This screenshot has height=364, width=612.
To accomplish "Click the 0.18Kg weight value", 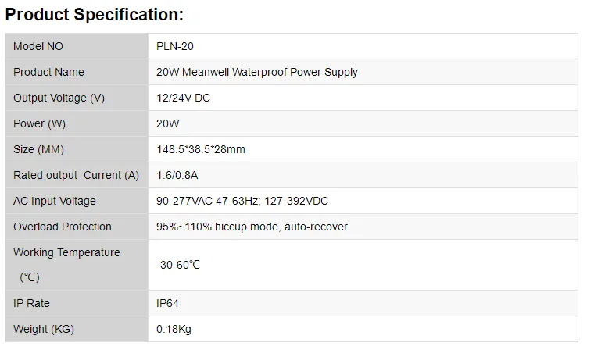I will [x=174, y=329].
